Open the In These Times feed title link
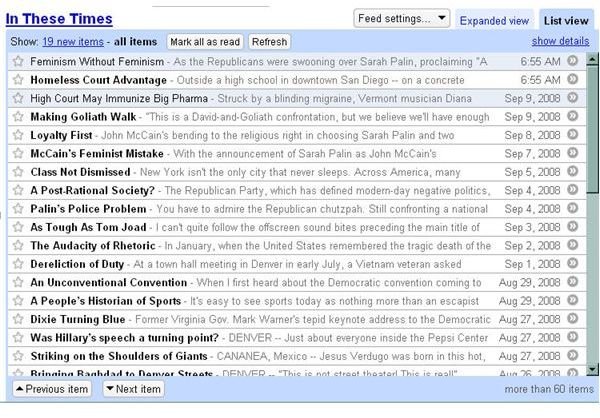The width and height of the screenshot is (600, 418). pos(59,18)
